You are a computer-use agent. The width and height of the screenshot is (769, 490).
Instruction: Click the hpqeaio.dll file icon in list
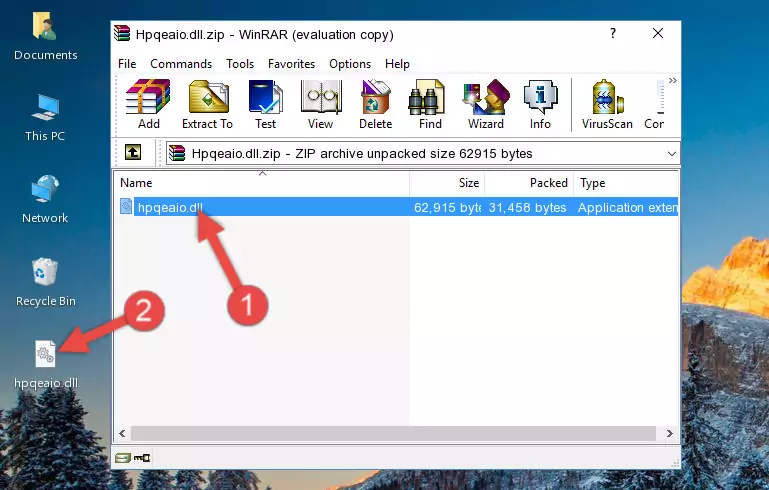(126, 206)
